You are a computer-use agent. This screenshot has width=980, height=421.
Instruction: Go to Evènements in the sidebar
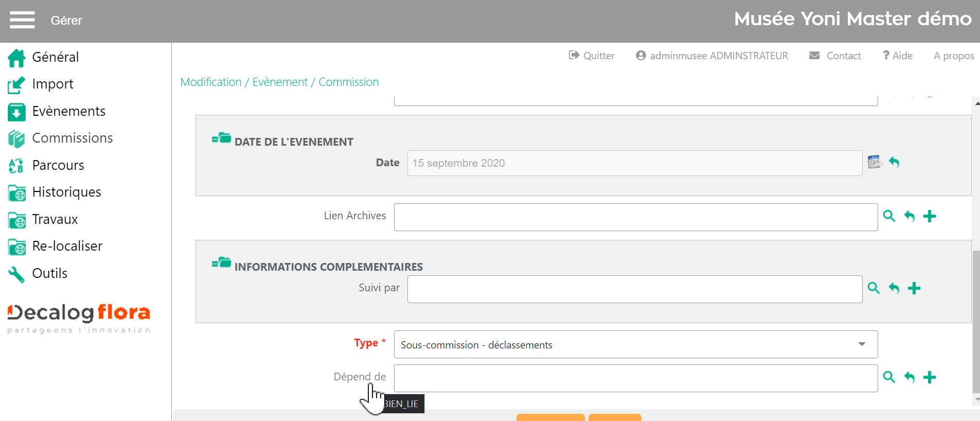[68, 111]
